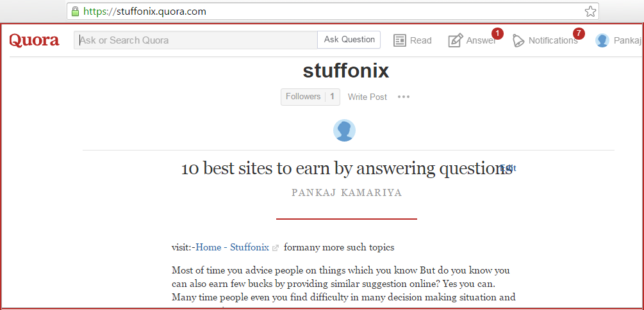
Task: Click author name PANKAJ KAMARIYA
Action: point(347,193)
